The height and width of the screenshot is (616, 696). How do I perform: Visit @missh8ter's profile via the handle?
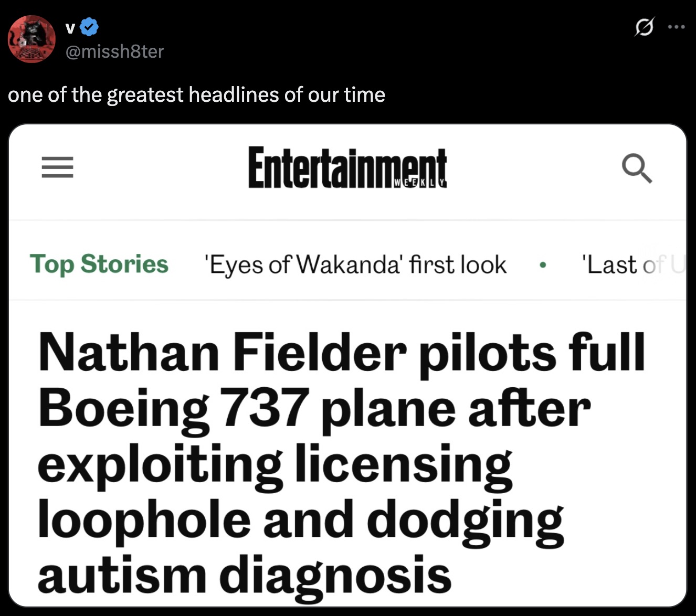pos(113,51)
